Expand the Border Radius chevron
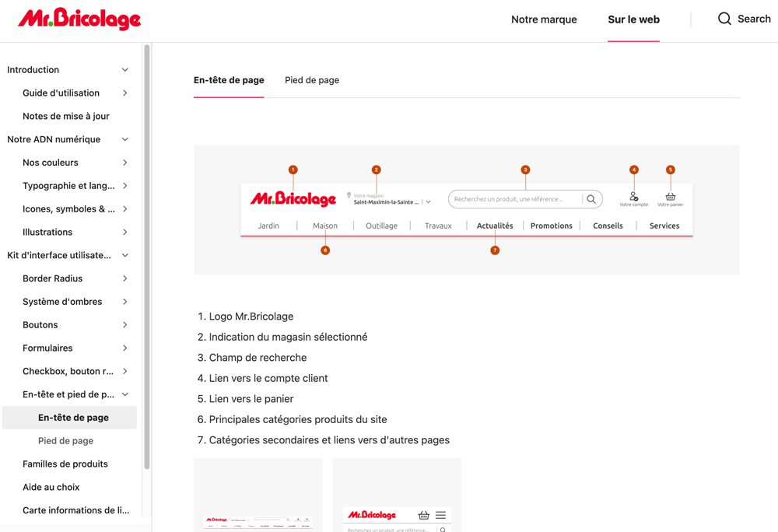Image resolution: width=778 pixels, height=532 pixels. pos(125,278)
